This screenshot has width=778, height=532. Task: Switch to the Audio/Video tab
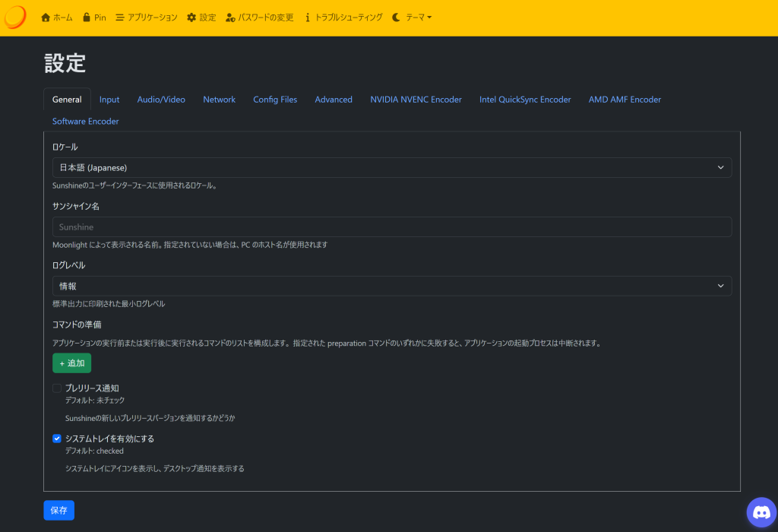(161, 100)
